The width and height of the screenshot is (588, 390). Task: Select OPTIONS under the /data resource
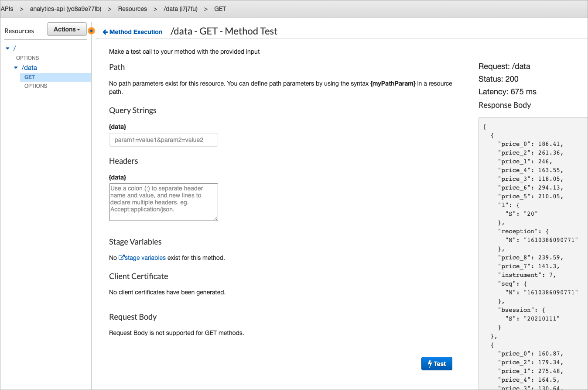click(35, 86)
